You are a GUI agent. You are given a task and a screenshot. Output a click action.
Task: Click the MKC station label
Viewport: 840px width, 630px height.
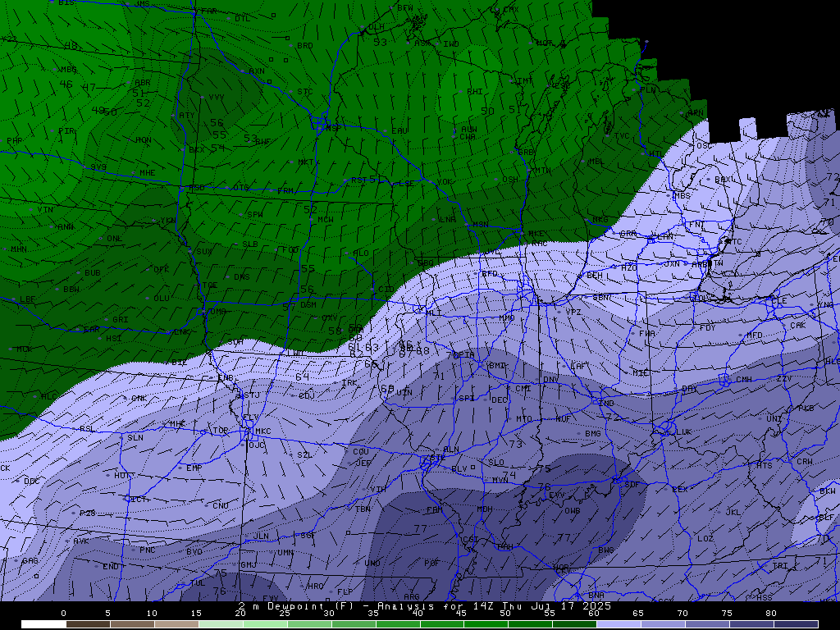click(263, 431)
